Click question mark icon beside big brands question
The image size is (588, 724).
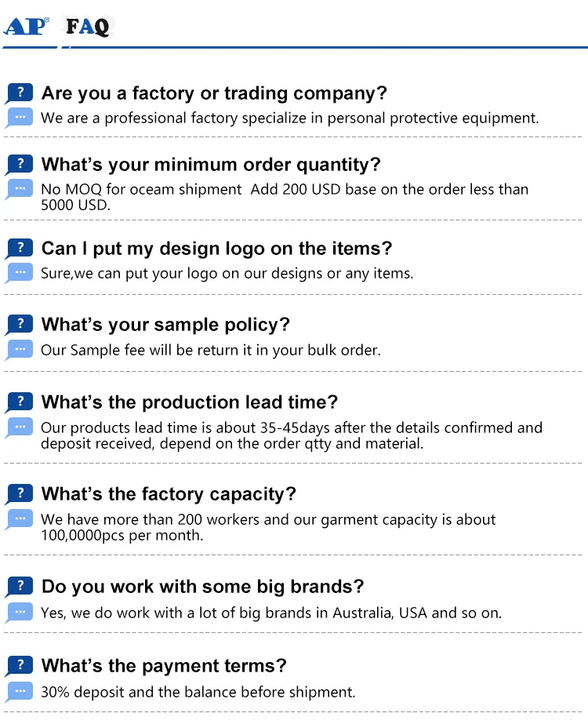click(x=20, y=587)
